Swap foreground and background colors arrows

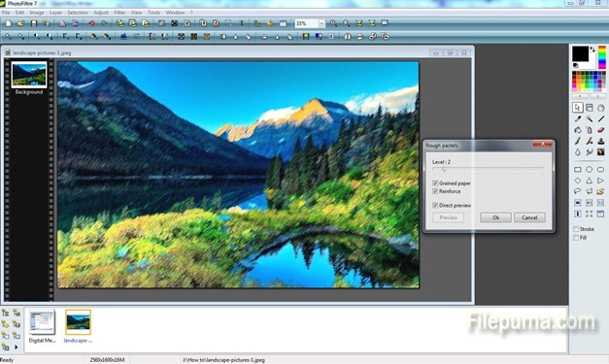tap(592, 50)
